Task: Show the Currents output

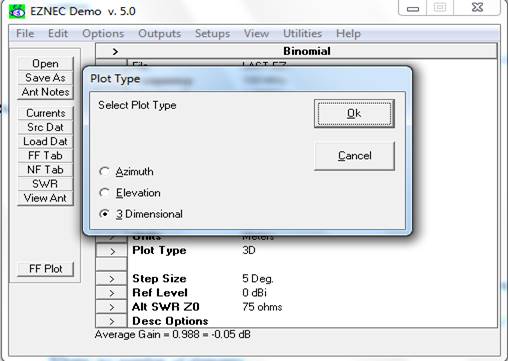Action: 45,113
